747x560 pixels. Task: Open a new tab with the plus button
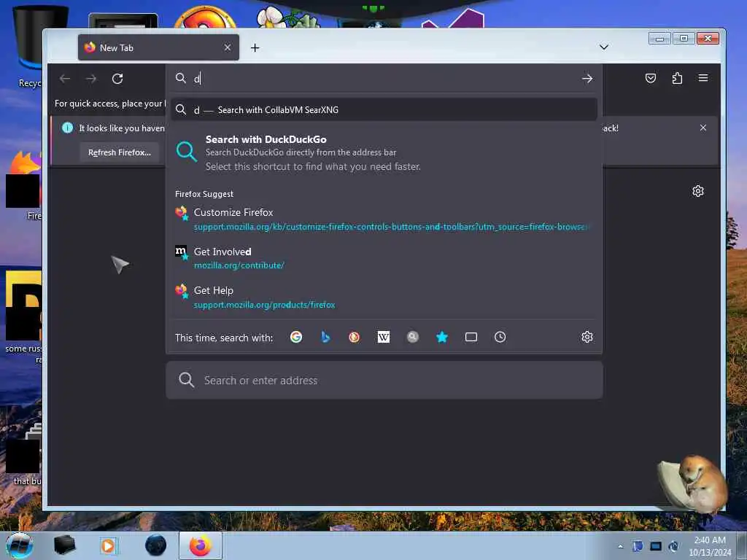255,47
